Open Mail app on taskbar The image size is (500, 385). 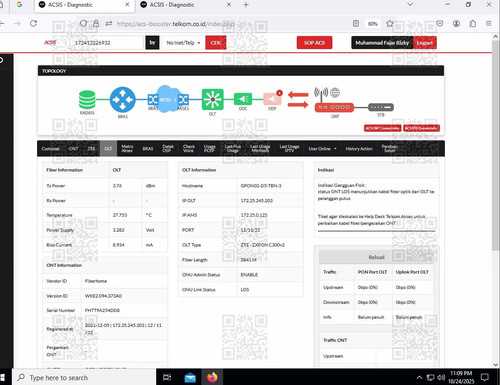click(x=190, y=377)
